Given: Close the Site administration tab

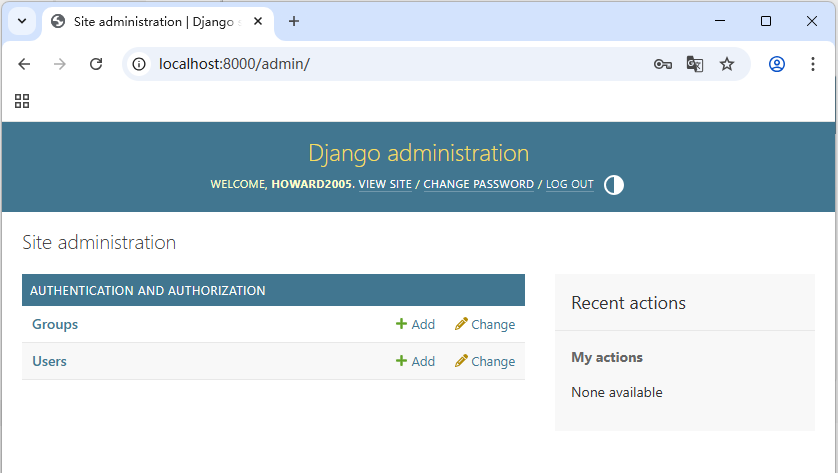Looking at the screenshot, I should [x=258, y=21].
